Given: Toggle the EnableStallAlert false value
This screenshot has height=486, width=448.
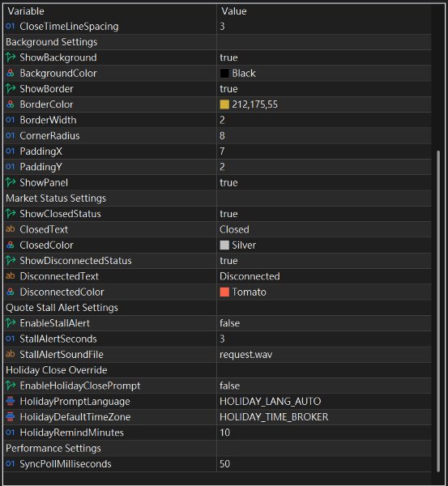Looking at the screenshot, I should pos(229,323).
